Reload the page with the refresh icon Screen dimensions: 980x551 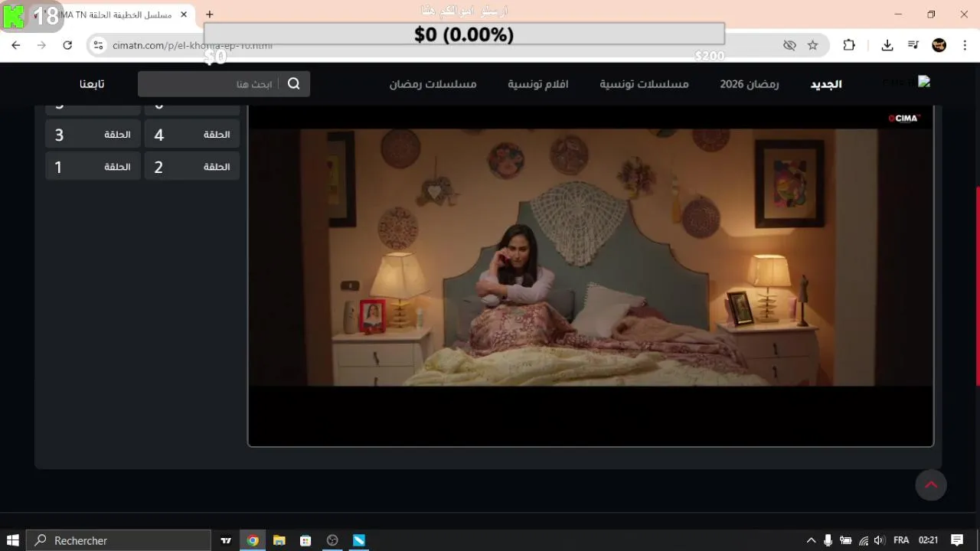point(67,45)
